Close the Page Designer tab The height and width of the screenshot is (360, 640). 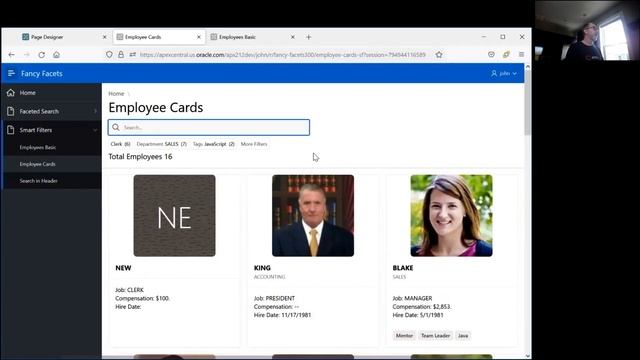click(104, 37)
